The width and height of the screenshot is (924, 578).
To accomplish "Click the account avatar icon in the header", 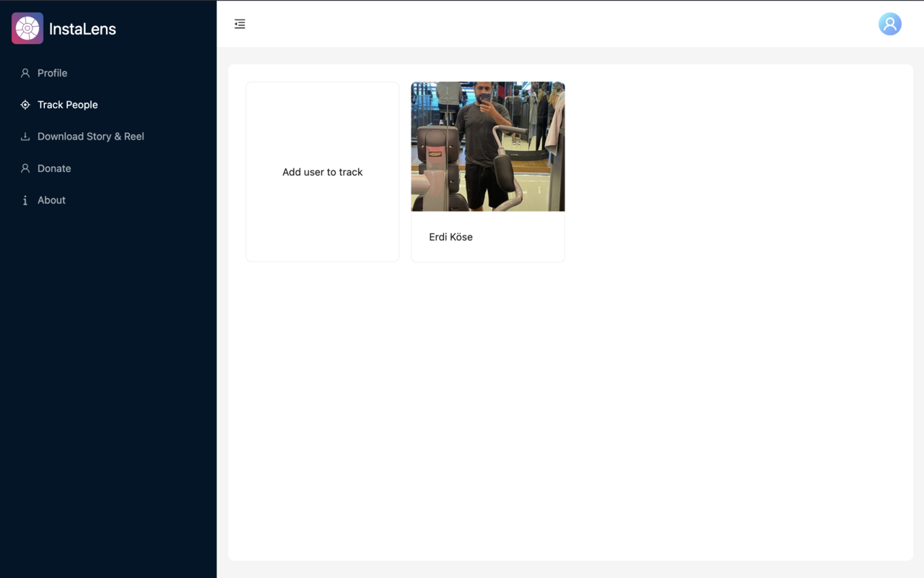I will click(x=889, y=24).
